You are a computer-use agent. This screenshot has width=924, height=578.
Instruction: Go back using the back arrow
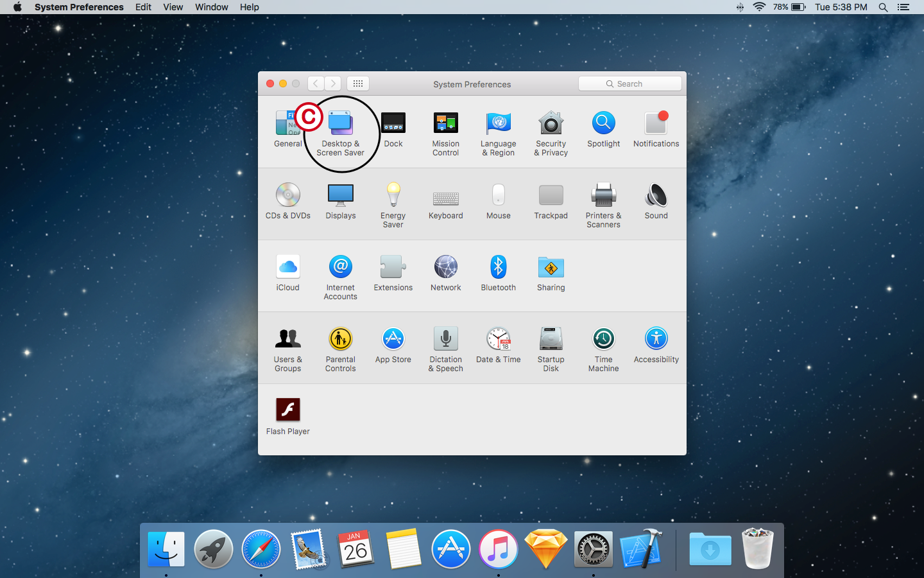tap(315, 83)
